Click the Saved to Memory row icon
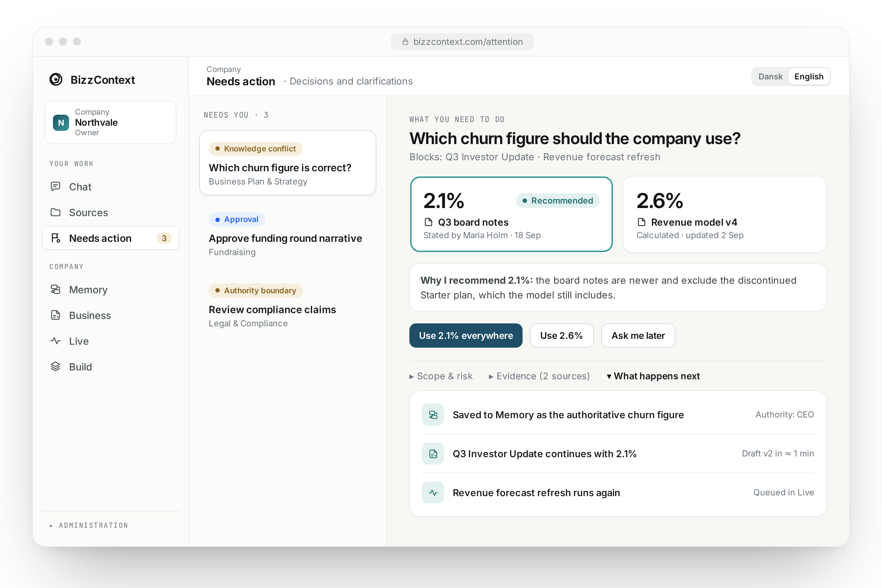Viewport: 882px width, 588px height. point(433,415)
